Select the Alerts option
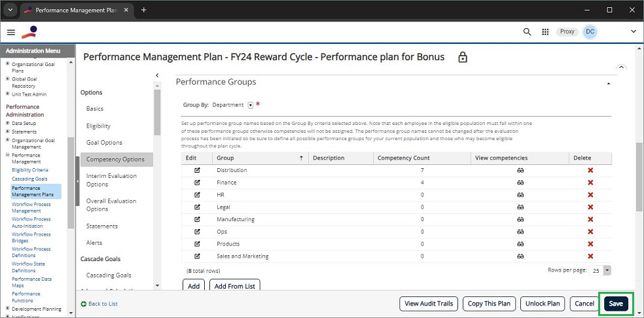 click(94, 242)
